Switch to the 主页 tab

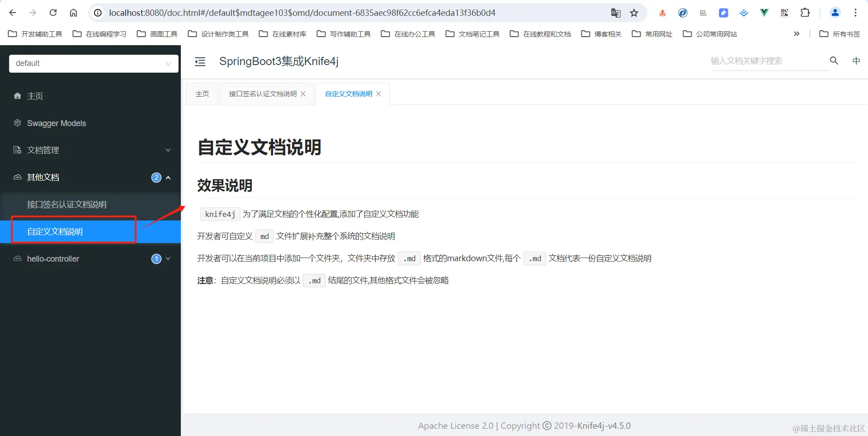coord(202,94)
